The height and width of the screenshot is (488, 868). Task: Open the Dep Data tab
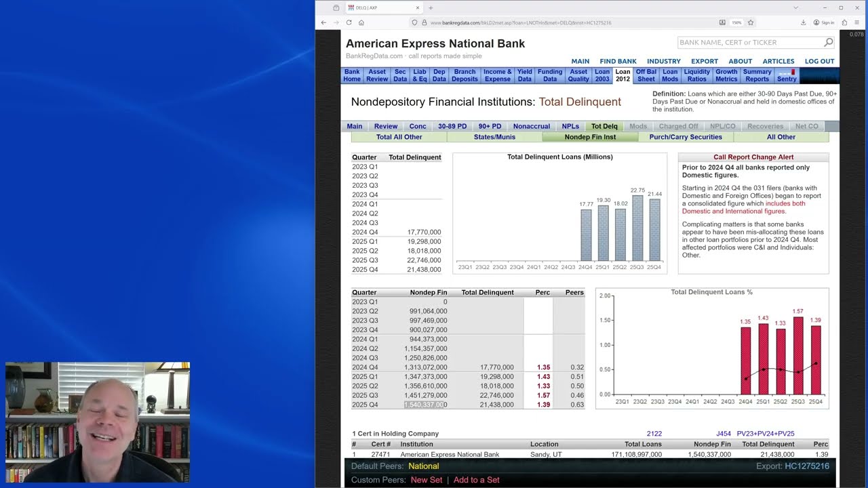[x=439, y=75]
